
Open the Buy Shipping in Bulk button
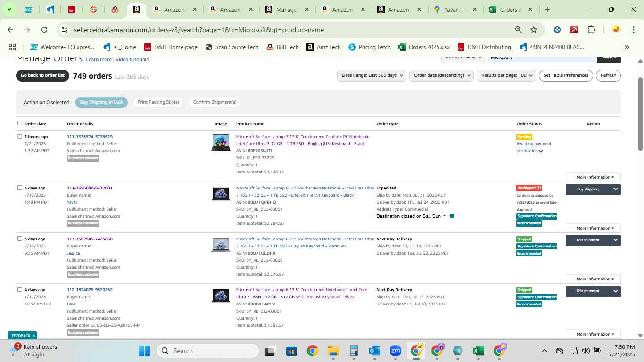[101, 102]
